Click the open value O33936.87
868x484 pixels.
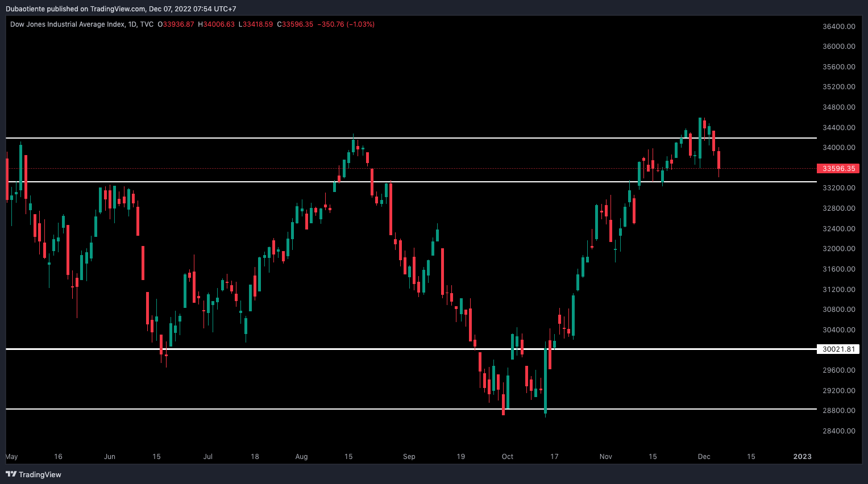(176, 24)
